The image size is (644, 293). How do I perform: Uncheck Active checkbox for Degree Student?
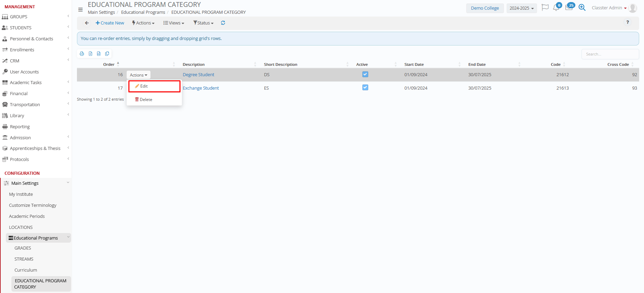point(365,74)
